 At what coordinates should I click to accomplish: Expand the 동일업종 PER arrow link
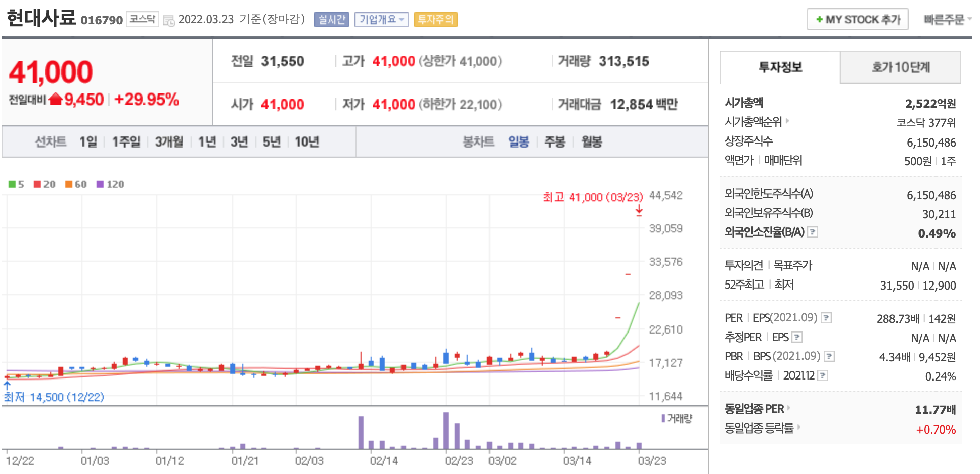coord(788,408)
